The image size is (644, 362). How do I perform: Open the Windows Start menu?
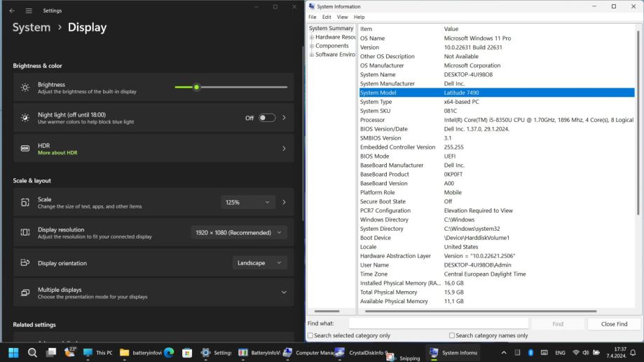coord(13,353)
